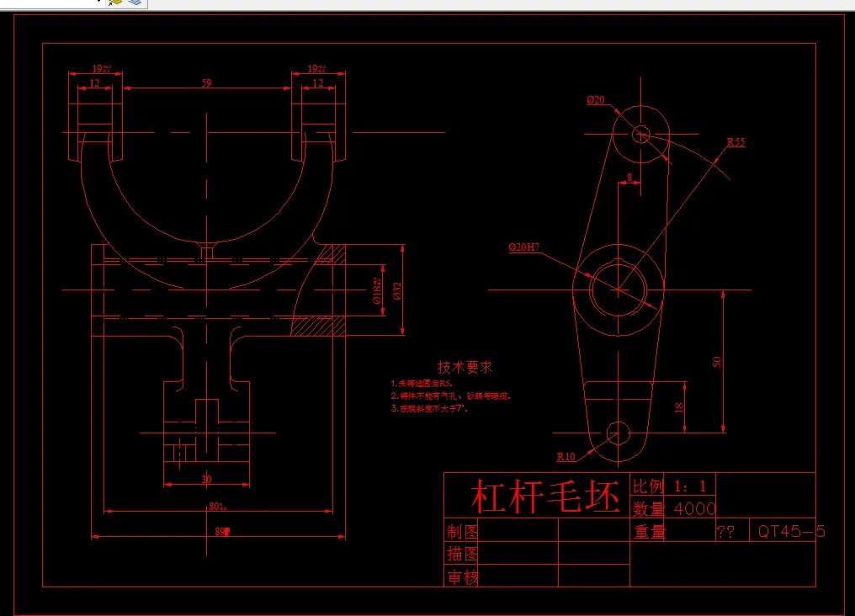
Task: Select technical note 3 about 7° draft
Action: pos(430,408)
